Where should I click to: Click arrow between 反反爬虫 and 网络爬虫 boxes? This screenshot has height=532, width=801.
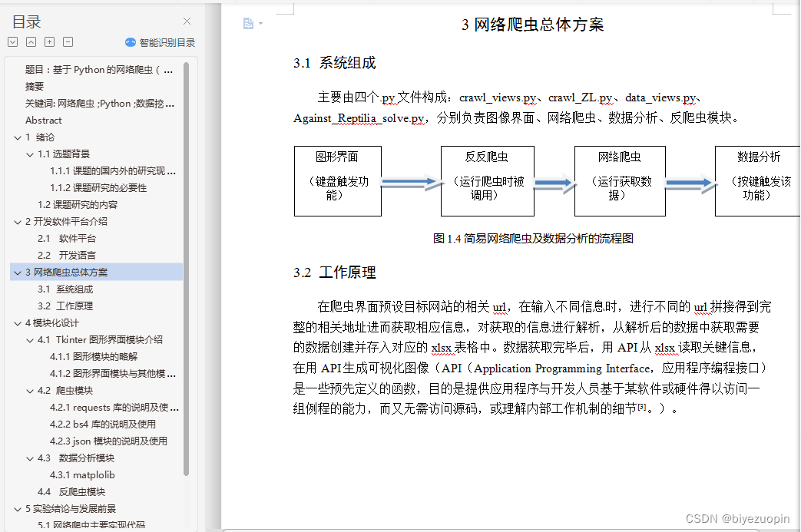coord(554,183)
